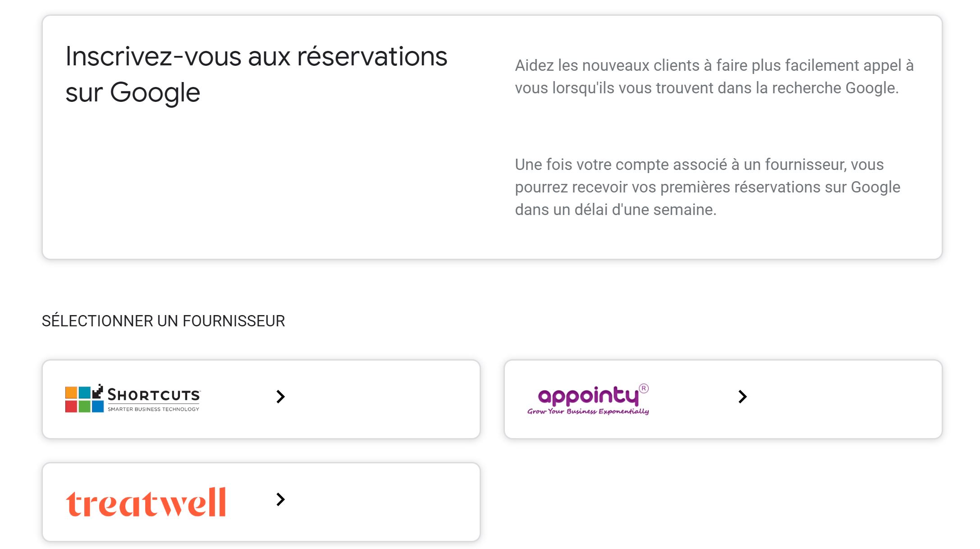Viewport: 980px width, 549px height.
Task: Open the Appointy provider card
Action: 723,399
